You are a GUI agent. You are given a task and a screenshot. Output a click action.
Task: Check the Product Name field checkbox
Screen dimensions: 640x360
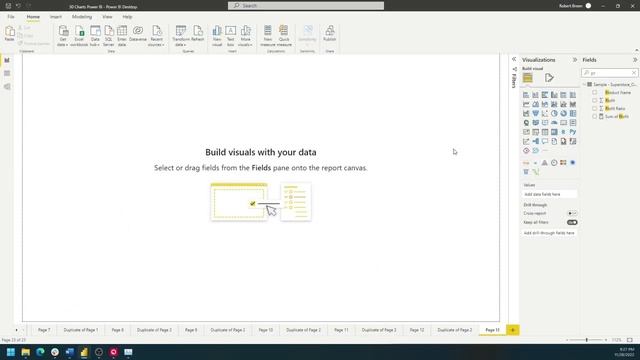click(x=595, y=93)
